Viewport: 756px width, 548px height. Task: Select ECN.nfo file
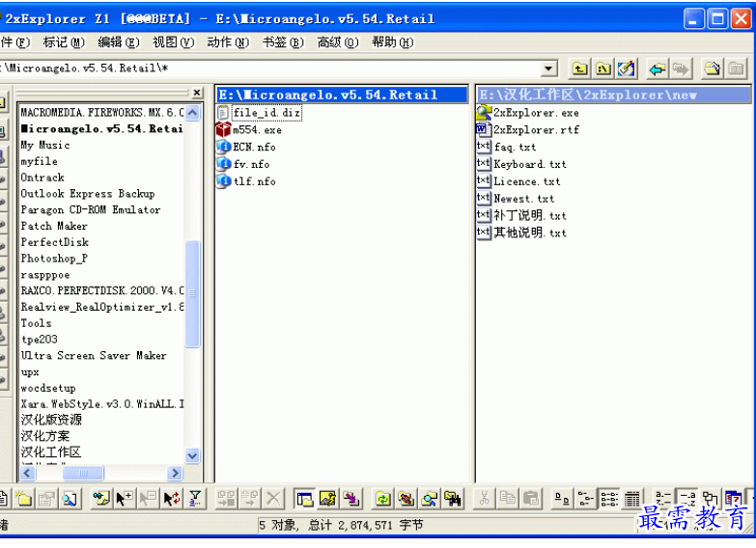click(246, 147)
